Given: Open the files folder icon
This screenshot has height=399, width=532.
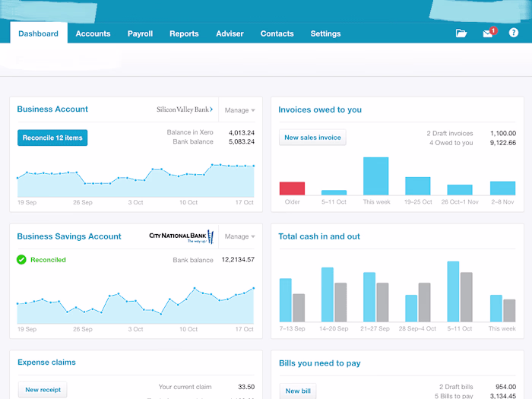Looking at the screenshot, I should click(461, 33).
